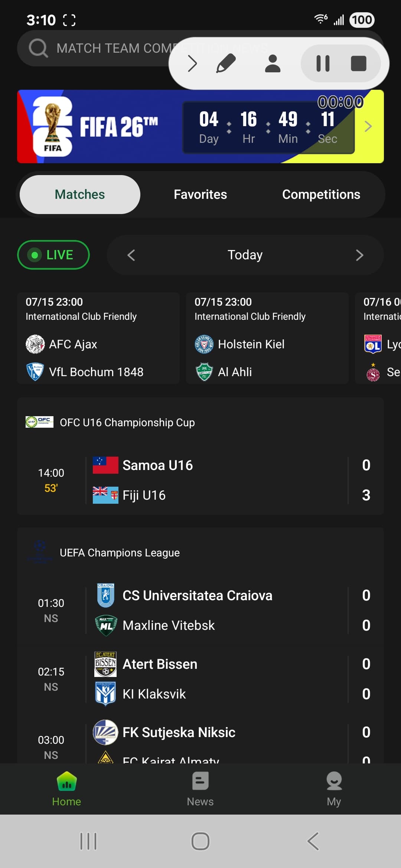The image size is (401, 868).
Task: Go to previous day arrow
Action: pos(131,255)
